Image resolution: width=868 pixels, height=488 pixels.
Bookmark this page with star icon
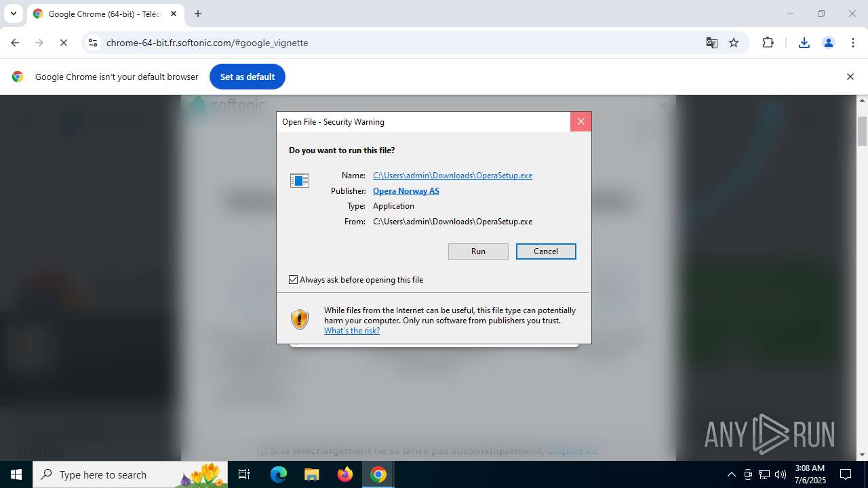point(734,43)
